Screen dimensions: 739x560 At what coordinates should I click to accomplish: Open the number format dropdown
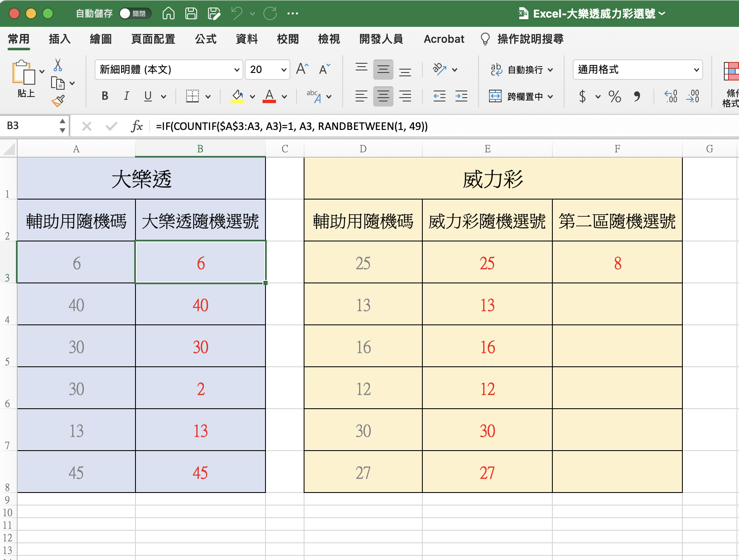696,70
